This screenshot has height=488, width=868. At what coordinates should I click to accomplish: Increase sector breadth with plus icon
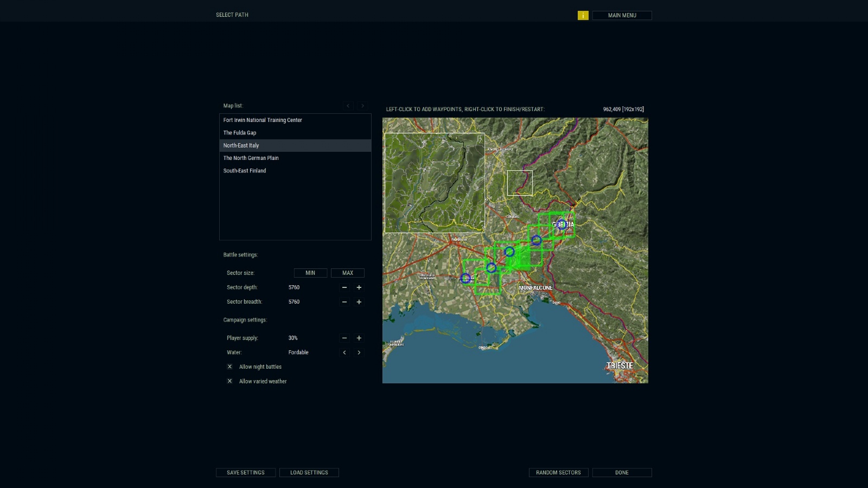click(x=359, y=302)
